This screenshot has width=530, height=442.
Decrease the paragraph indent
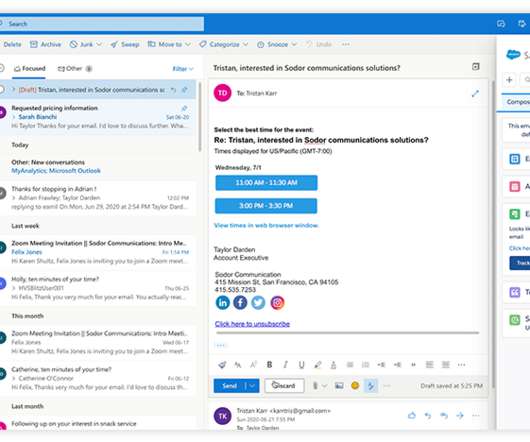[381, 365]
